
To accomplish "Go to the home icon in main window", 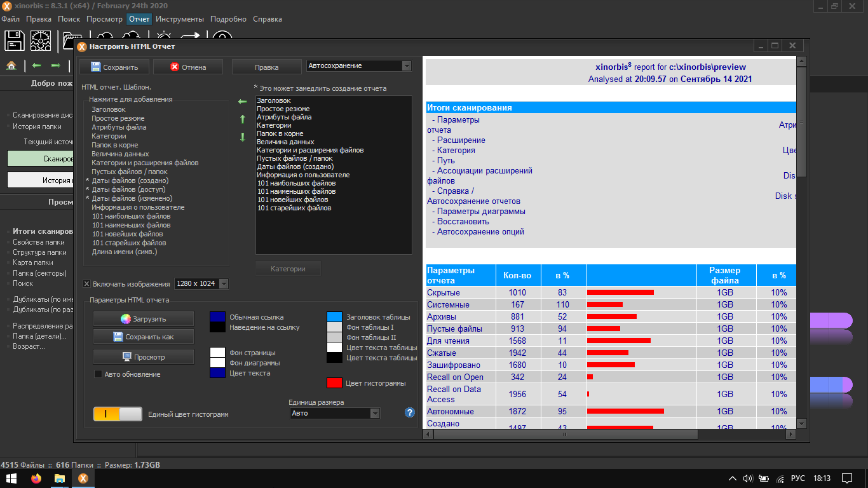I will point(11,65).
